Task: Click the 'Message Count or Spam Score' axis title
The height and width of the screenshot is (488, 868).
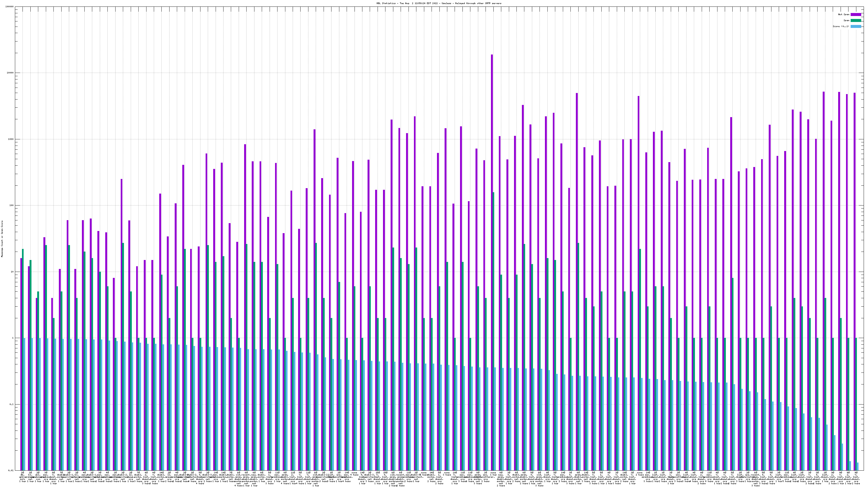Action: (x=2, y=239)
